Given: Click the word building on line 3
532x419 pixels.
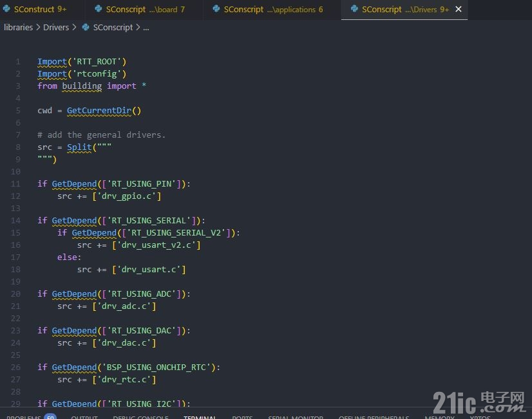Looking at the screenshot, I should 82,86.
